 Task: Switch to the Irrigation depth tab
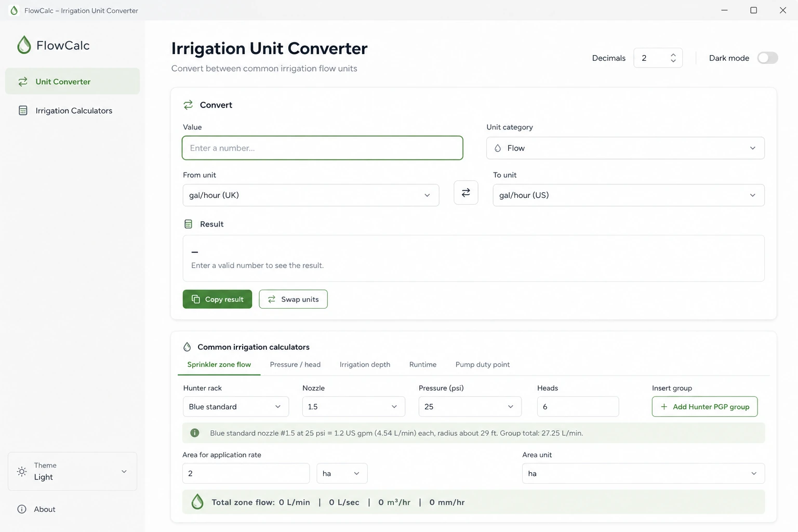[x=365, y=365]
